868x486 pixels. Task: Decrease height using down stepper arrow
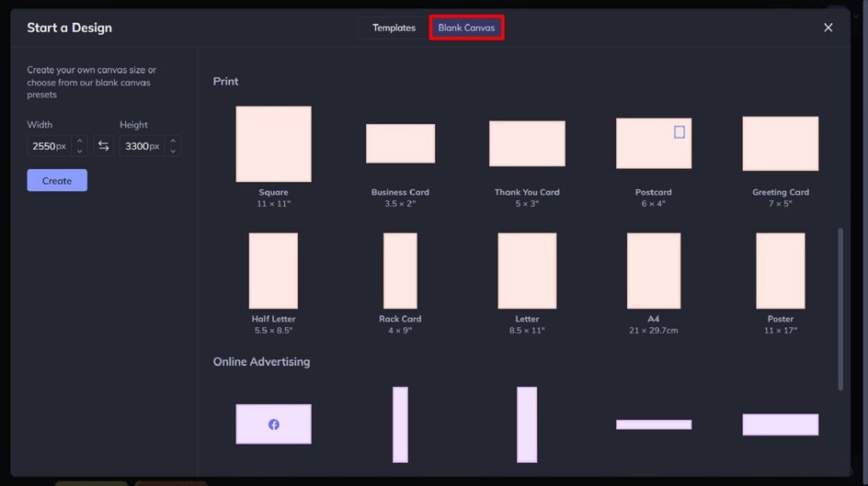173,151
